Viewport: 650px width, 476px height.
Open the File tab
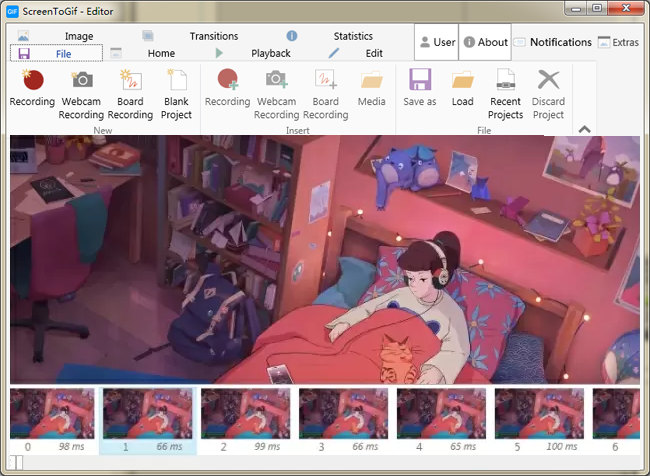[56, 53]
